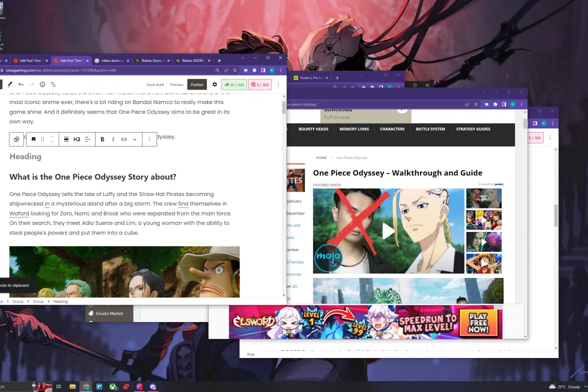Open MEMORY LINKS in the guide site navigation
Image resolution: width=588 pixels, height=392 pixels.
[x=354, y=129]
